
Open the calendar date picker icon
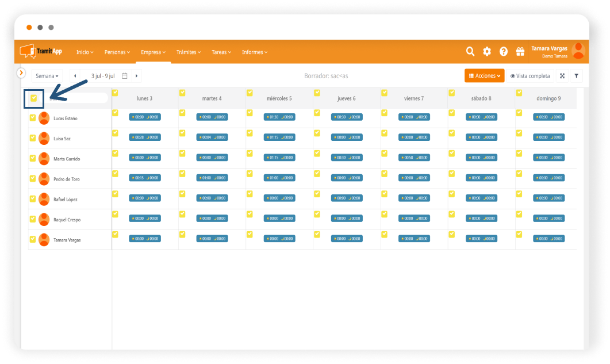tap(125, 76)
